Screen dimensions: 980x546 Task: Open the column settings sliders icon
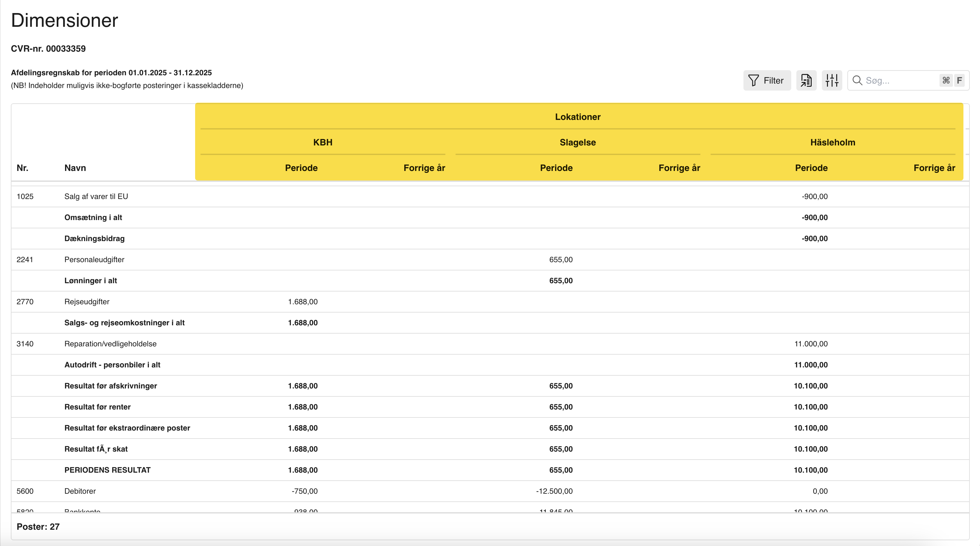tap(832, 80)
